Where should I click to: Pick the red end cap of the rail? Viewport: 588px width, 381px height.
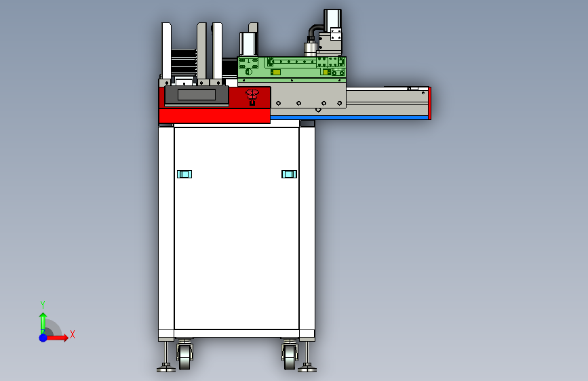tap(429, 103)
